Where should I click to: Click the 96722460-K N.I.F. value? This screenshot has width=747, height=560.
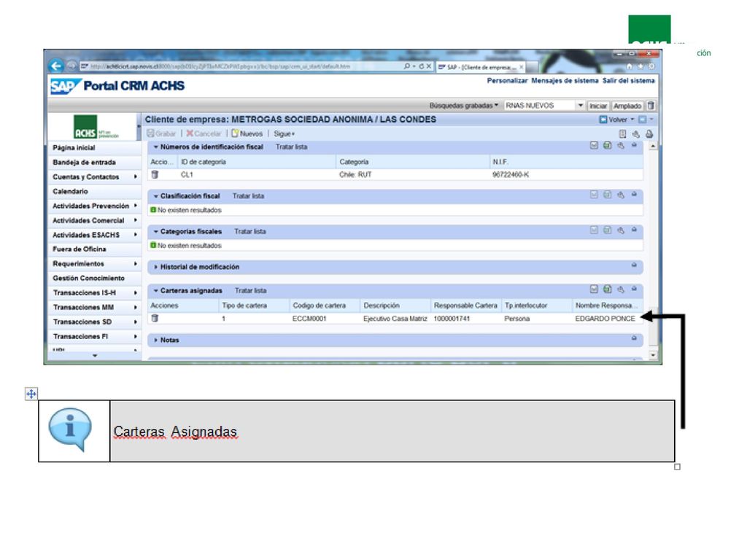tap(511, 175)
